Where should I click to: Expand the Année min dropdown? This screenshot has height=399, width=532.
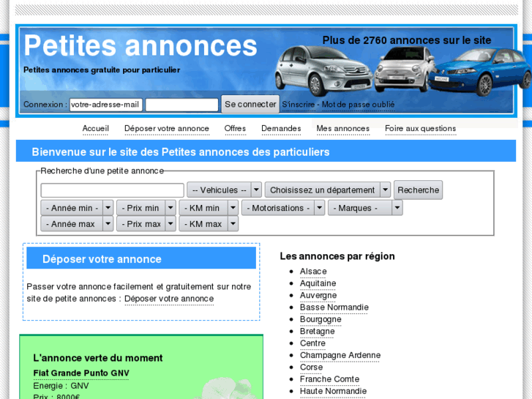click(x=77, y=208)
